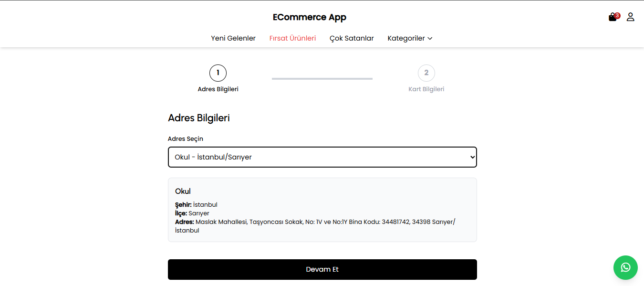Open the WhatsApp chat icon
The image size is (644, 286).
coord(625,267)
